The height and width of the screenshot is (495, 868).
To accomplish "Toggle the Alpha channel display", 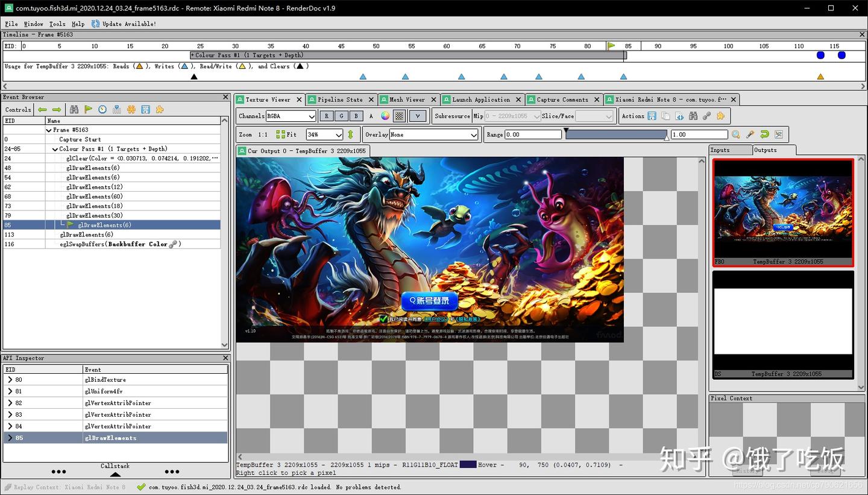I will click(371, 115).
